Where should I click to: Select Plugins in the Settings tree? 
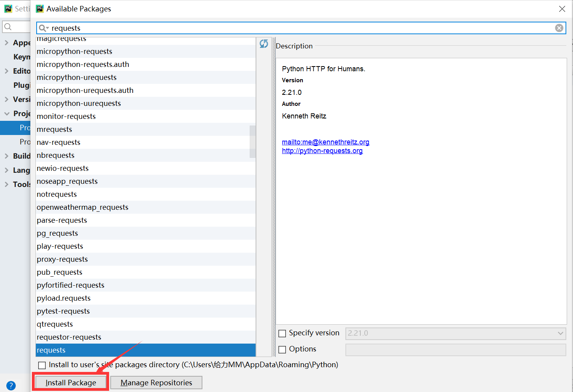pos(22,85)
